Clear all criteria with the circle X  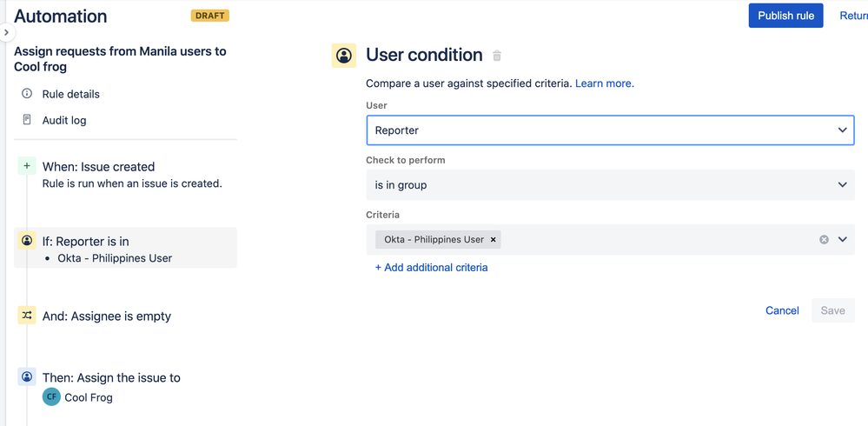pos(824,239)
